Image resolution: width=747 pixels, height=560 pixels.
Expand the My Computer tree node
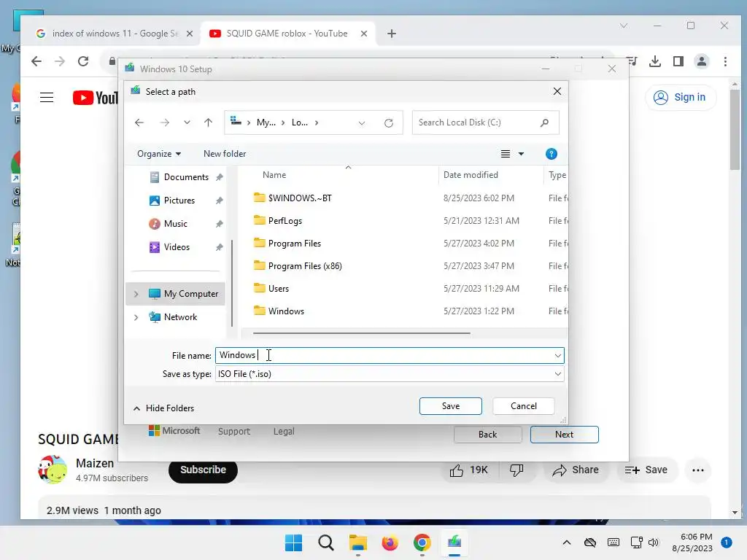(136, 294)
